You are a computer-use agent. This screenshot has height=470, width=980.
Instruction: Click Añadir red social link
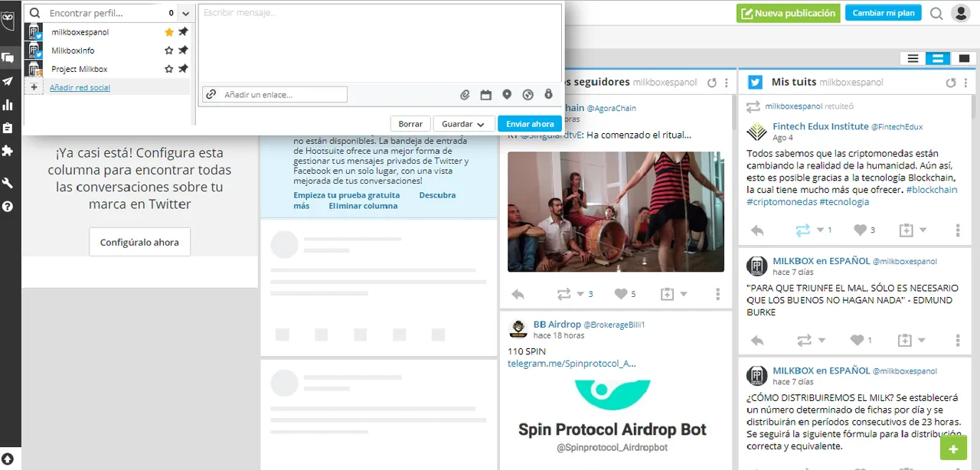pos(80,88)
